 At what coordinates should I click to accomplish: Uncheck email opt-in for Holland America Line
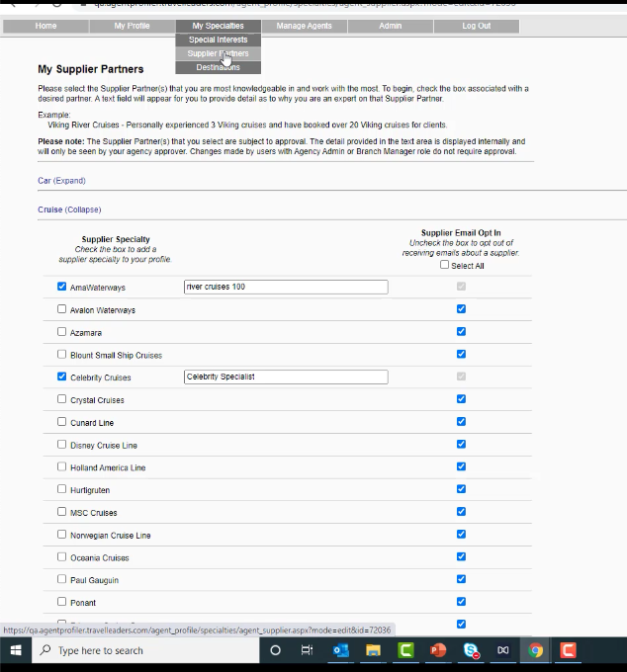pyautogui.click(x=461, y=466)
